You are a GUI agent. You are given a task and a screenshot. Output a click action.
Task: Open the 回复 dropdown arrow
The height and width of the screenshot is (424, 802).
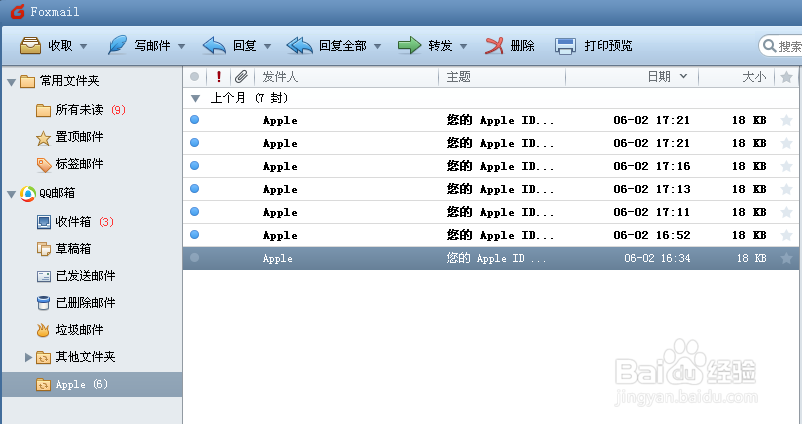pyautogui.click(x=268, y=46)
